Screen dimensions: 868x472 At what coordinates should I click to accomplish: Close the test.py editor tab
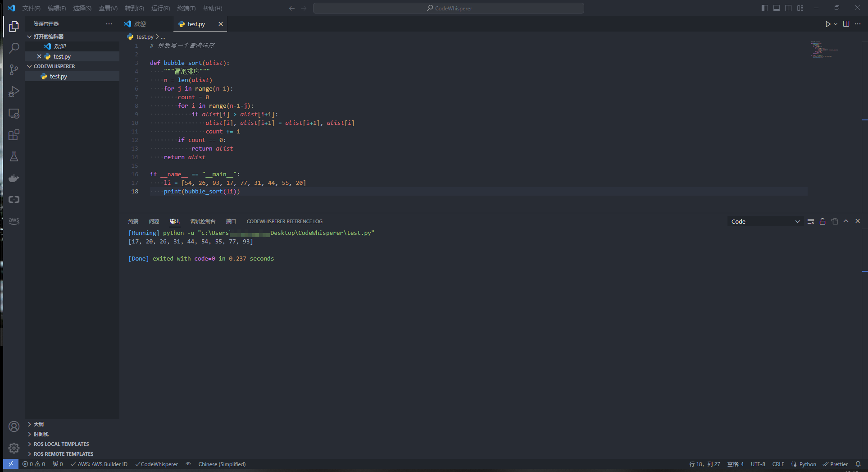point(221,24)
